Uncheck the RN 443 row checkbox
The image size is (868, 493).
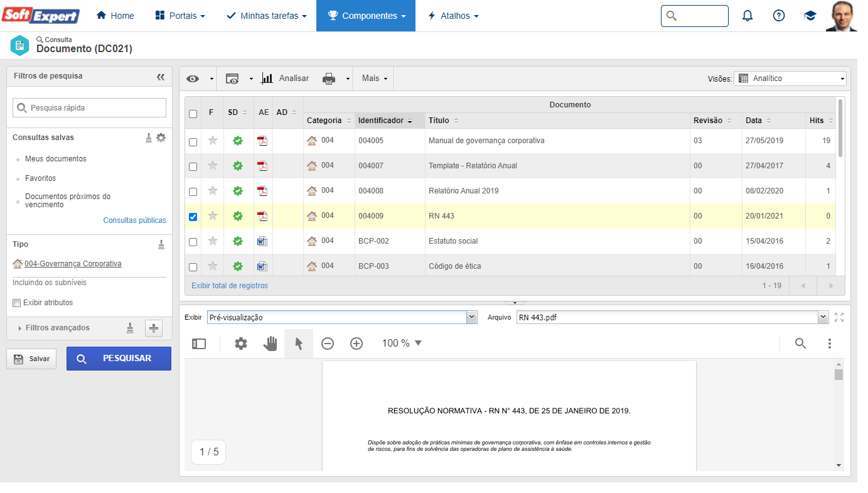pos(193,217)
